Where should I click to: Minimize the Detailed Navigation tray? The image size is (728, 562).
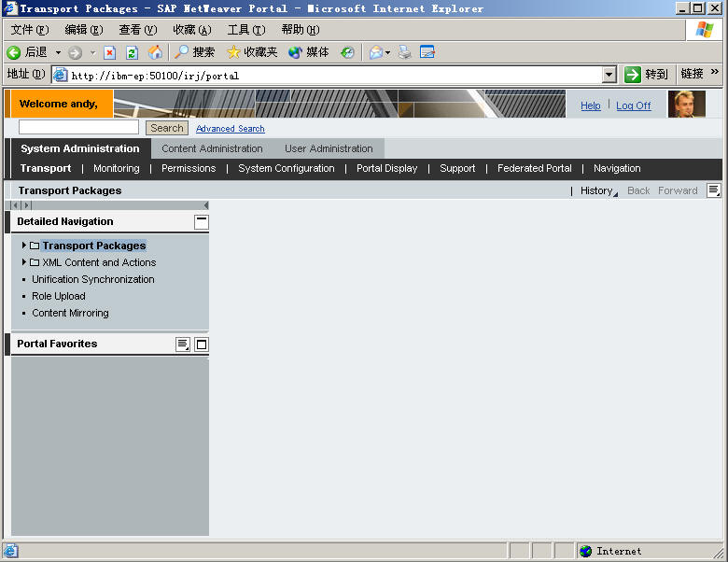(201, 221)
